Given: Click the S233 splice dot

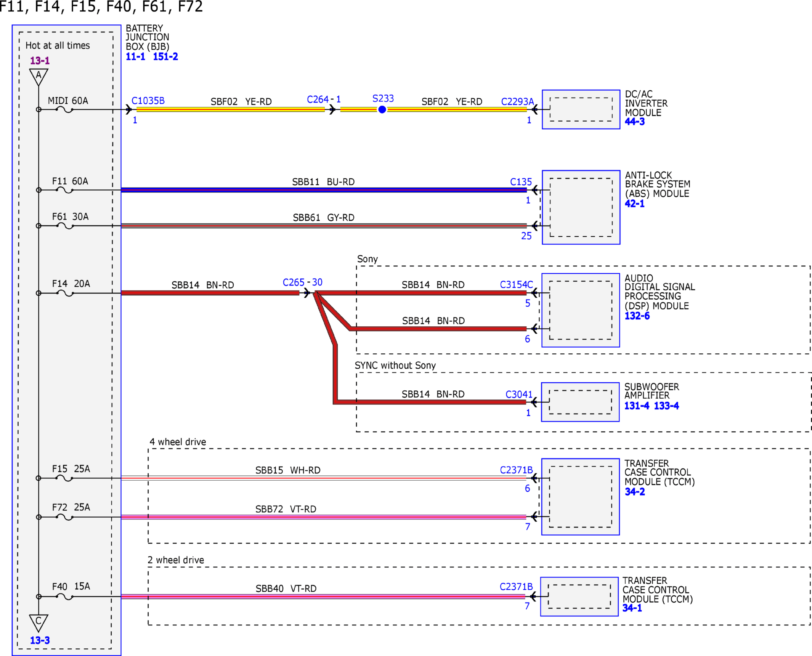Looking at the screenshot, I should coord(382,110).
